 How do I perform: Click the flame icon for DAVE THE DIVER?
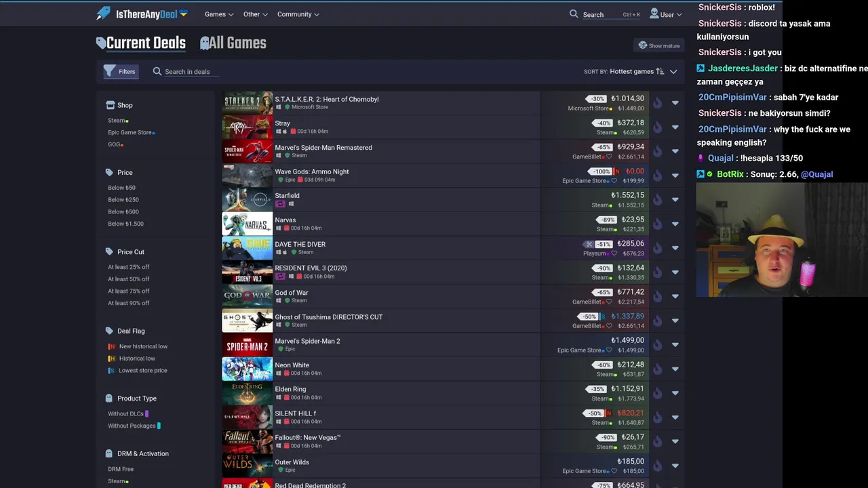pos(657,248)
